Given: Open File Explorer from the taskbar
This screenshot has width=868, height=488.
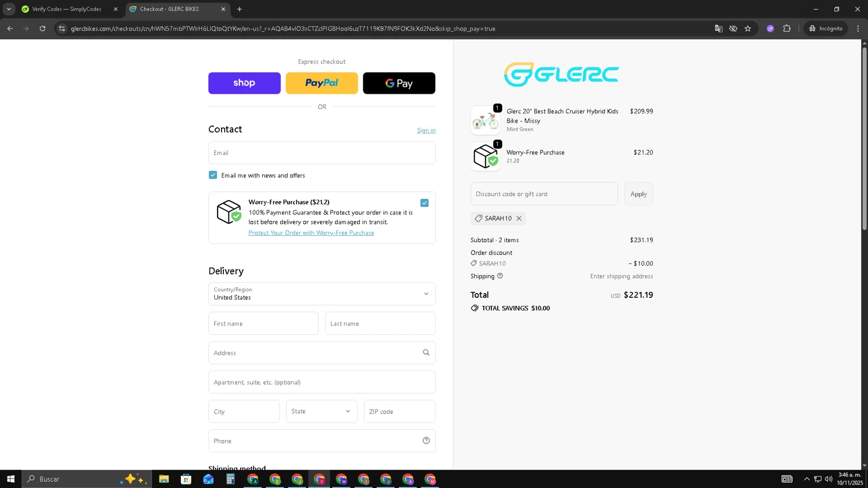Looking at the screenshot, I should [x=164, y=479].
